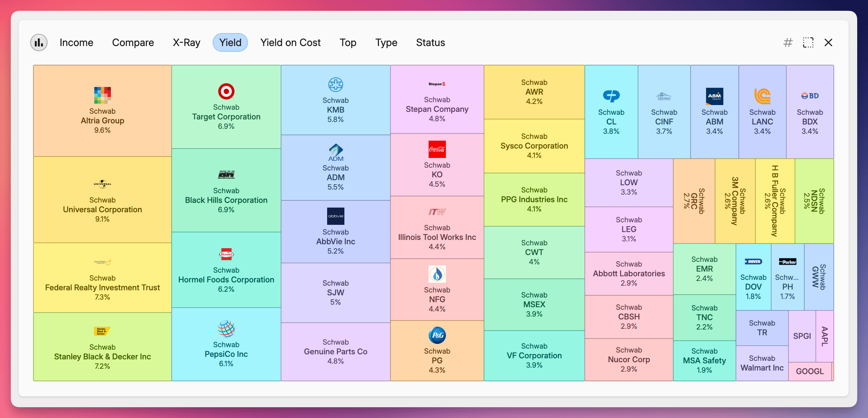The height and width of the screenshot is (418, 868).
Task: Open the MSEX 3.9% tile
Action: [x=534, y=305]
